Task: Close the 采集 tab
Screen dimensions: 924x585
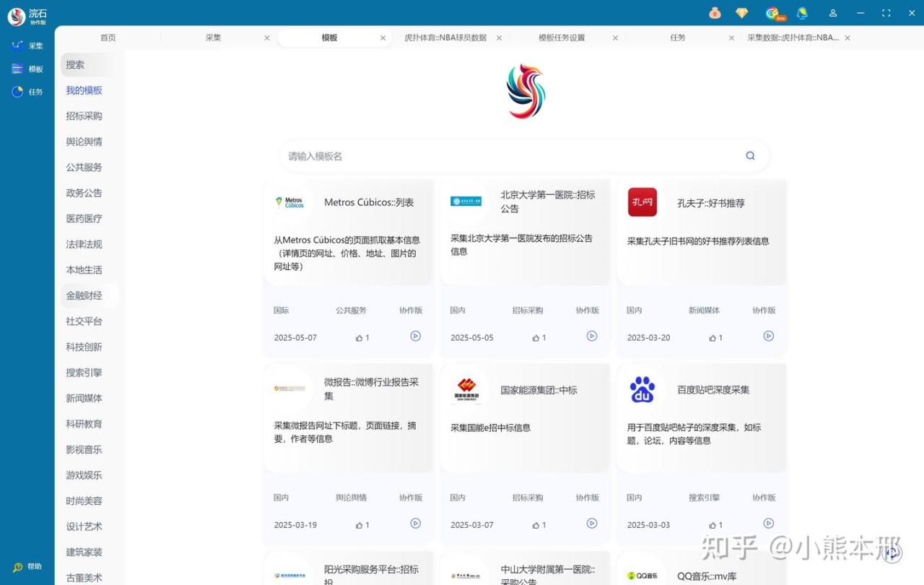Action: 267,38
